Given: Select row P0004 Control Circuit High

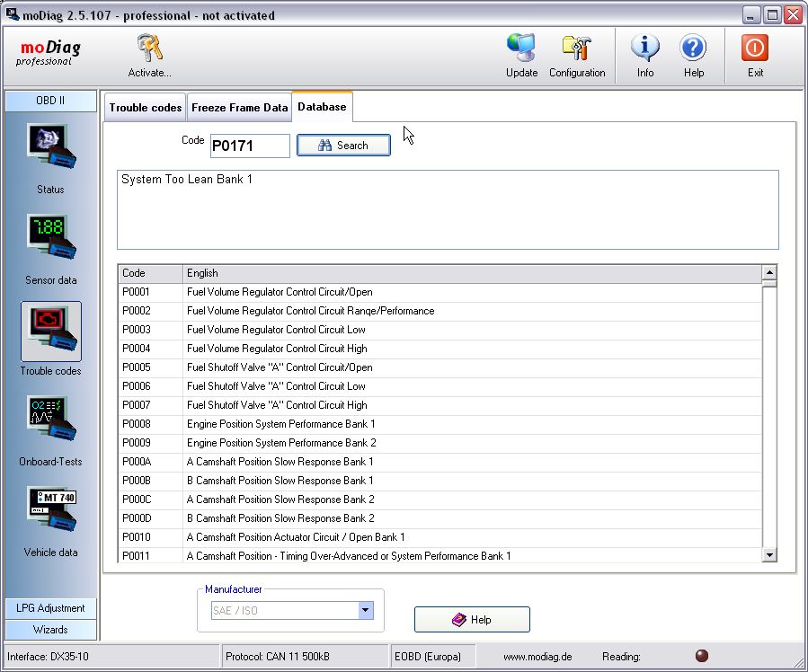Looking at the screenshot, I should pyautogui.click(x=440, y=349).
